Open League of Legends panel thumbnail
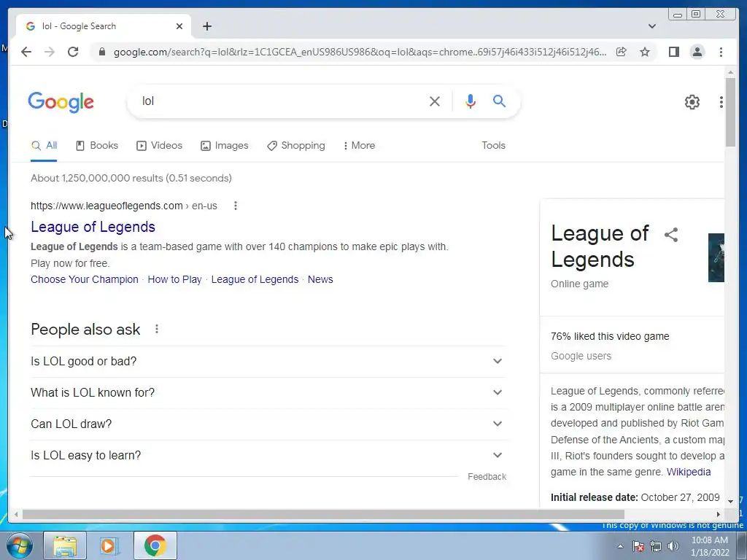This screenshot has width=747, height=560. click(x=716, y=257)
